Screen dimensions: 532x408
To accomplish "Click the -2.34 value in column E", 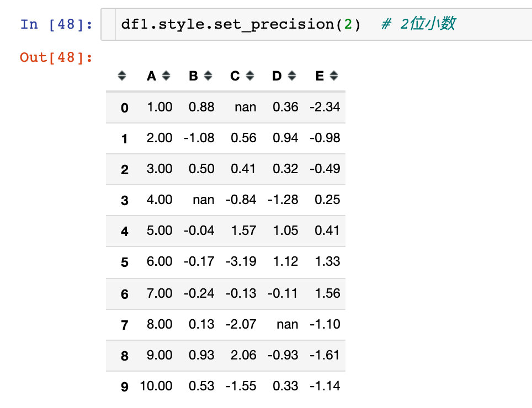I will pyautogui.click(x=324, y=107).
